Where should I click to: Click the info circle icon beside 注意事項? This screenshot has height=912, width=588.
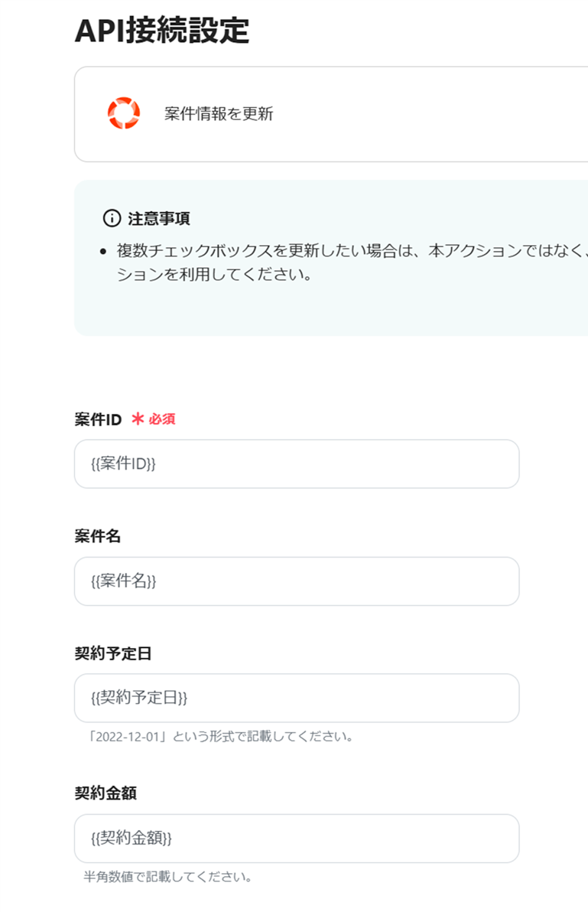112,218
